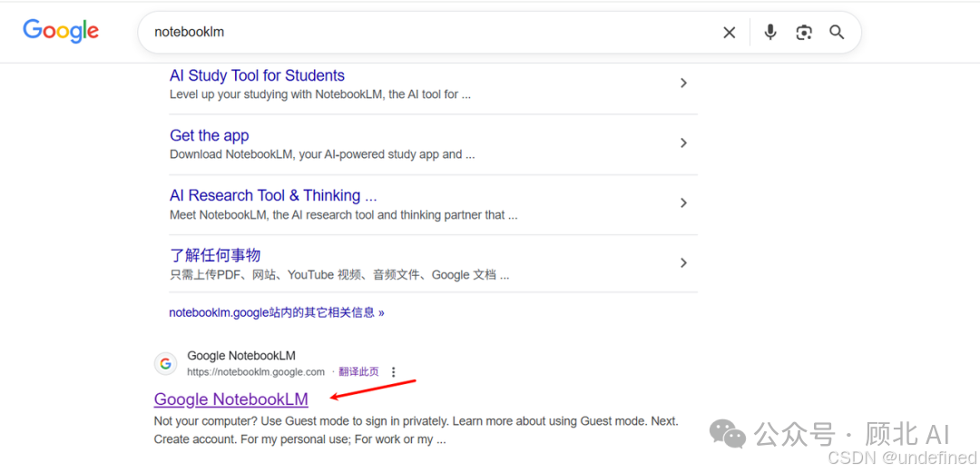
Task: Expand the AI Study Tool for Students chevron
Action: click(684, 83)
